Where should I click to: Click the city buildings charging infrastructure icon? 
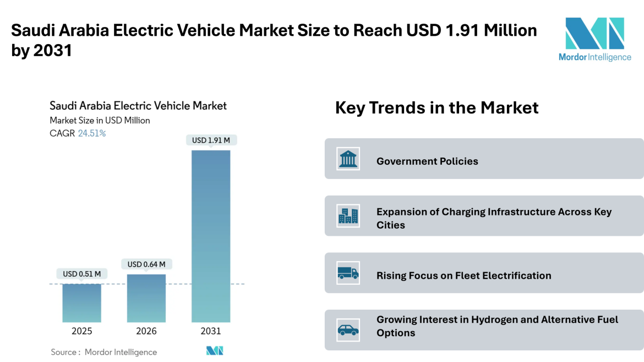(348, 216)
